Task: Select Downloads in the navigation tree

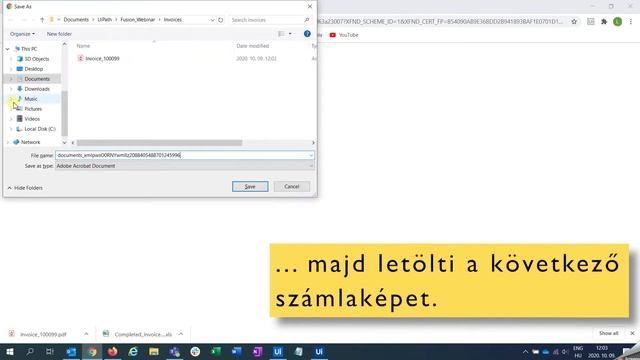Action: point(37,89)
